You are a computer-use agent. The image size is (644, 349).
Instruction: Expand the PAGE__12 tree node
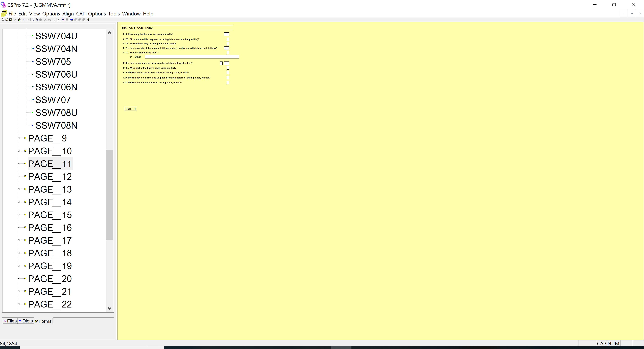tap(19, 176)
